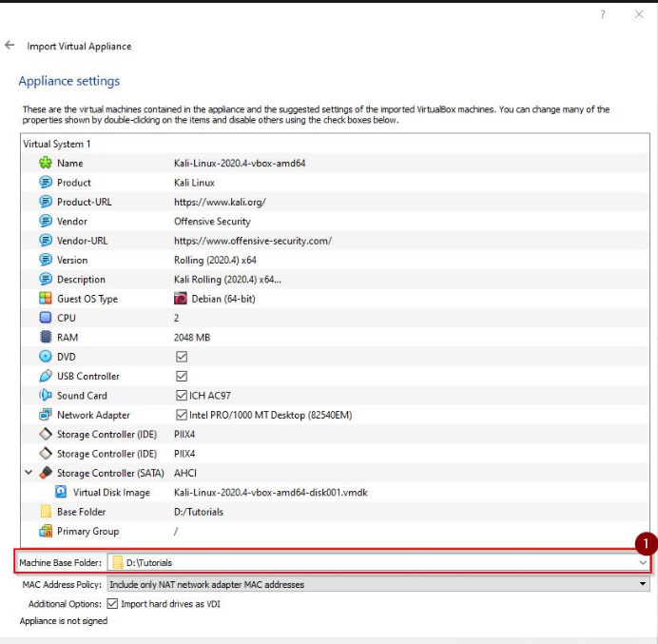The width and height of the screenshot is (658, 644).
Task: Toggle Import hard drives as VDI
Action: tap(112, 603)
